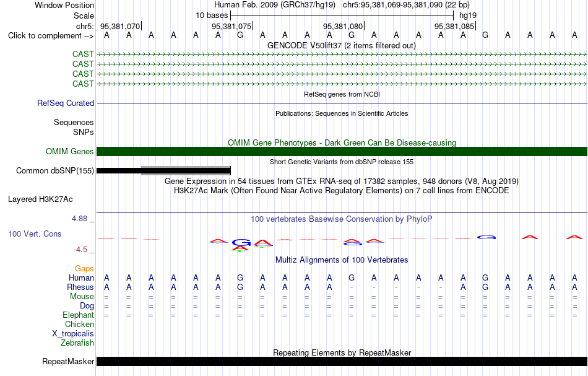The image size is (588, 376).
Task: Select the Chicken alignment row label
Action: click(x=79, y=324)
